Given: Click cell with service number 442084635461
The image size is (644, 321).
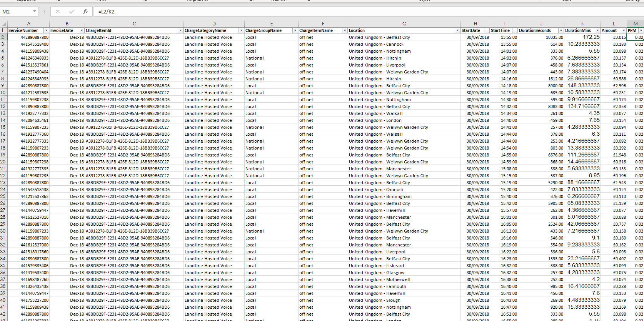Looking at the screenshot, I should pyautogui.click(x=28, y=120).
